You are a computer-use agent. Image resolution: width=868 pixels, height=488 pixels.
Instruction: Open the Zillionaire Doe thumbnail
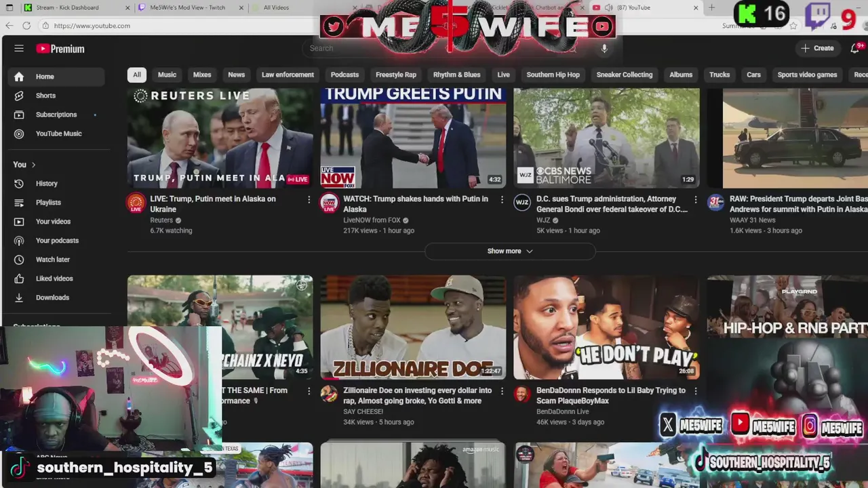click(413, 327)
